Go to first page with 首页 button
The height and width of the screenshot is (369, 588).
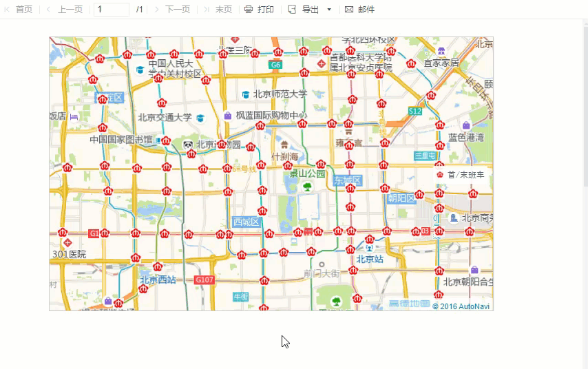tap(19, 10)
